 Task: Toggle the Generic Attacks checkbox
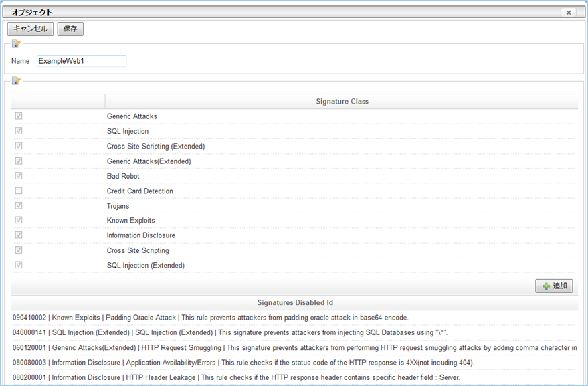point(18,116)
